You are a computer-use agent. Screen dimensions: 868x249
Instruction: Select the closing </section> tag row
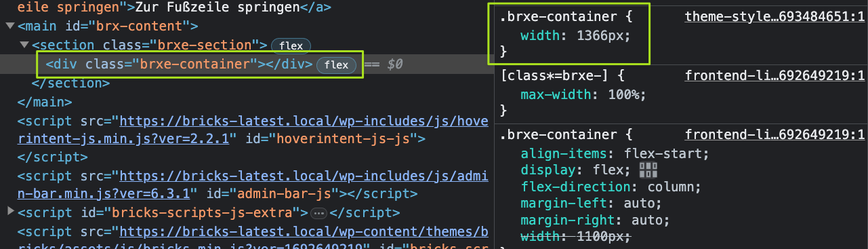click(70, 83)
